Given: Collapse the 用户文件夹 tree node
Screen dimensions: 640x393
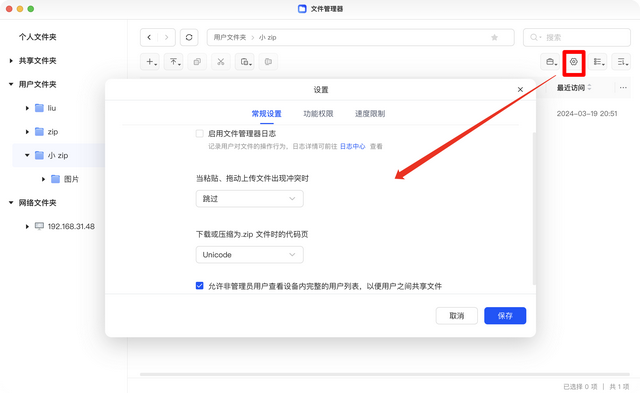Looking at the screenshot, I should (x=11, y=84).
